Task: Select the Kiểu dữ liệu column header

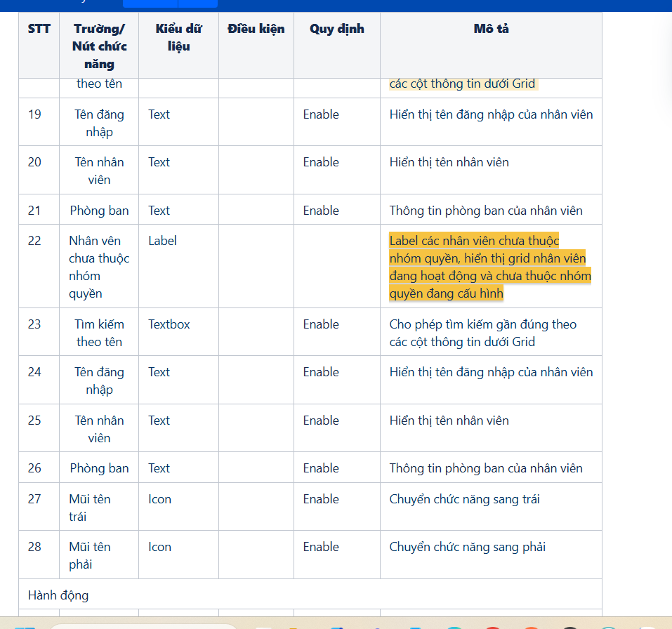Action: 178,38
